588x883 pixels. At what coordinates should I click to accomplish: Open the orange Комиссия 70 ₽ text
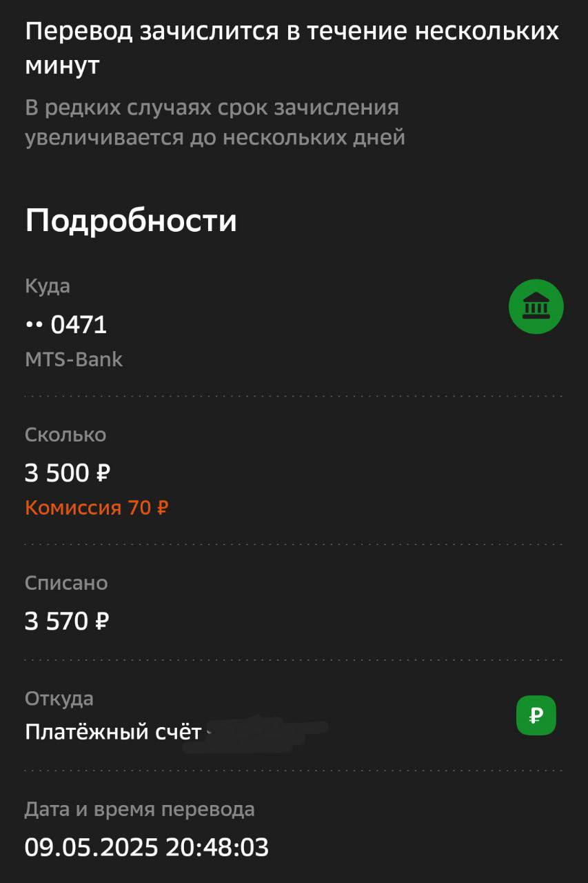pyautogui.click(x=97, y=508)
